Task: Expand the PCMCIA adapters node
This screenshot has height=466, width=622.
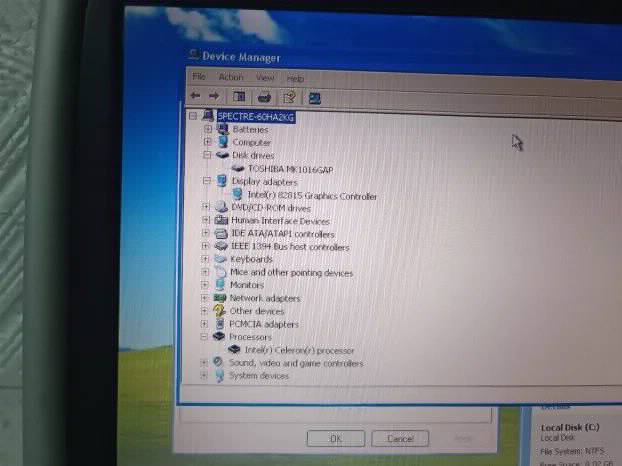Action: [204, 324]
